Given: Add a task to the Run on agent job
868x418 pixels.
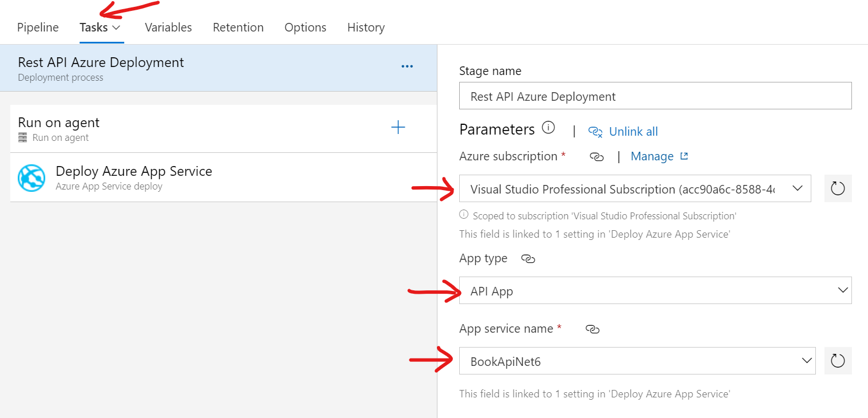Looking at the screenshot, I should tap(397, 127).
